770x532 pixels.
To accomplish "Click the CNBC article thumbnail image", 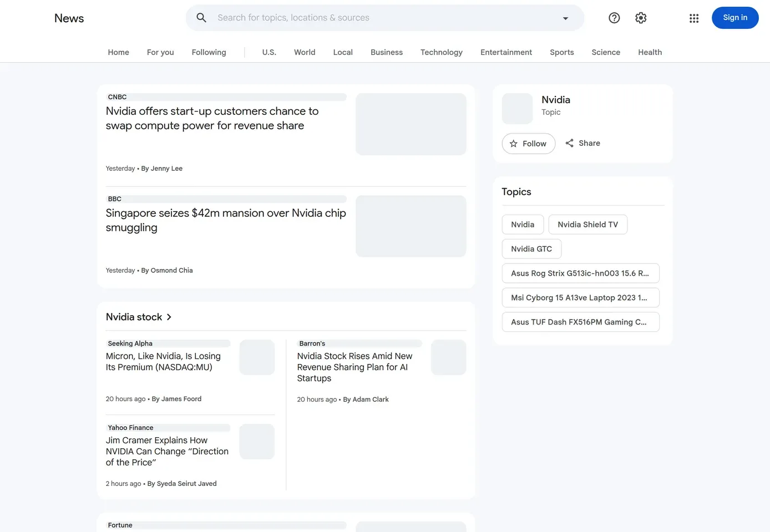I will pyautogui.click(x=411, y=124).
